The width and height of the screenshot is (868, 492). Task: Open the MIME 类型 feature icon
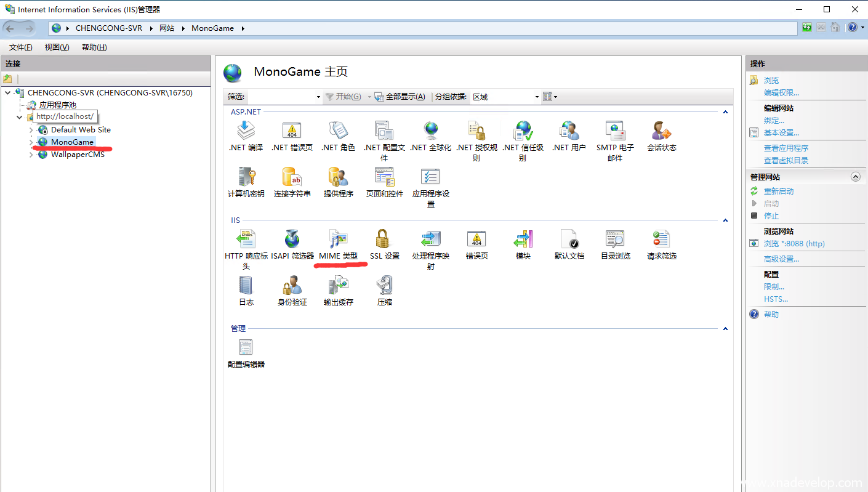click(x=338, y=240)
